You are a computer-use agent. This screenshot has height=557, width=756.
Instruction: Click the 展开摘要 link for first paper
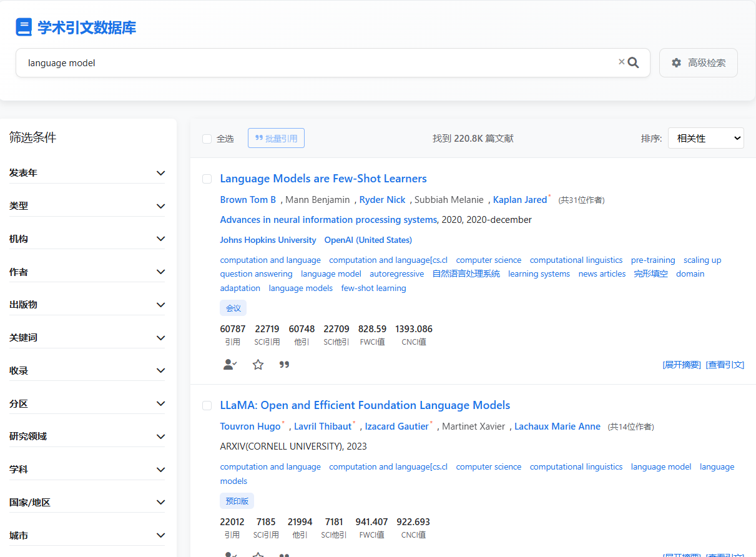[x=681, y=365]
